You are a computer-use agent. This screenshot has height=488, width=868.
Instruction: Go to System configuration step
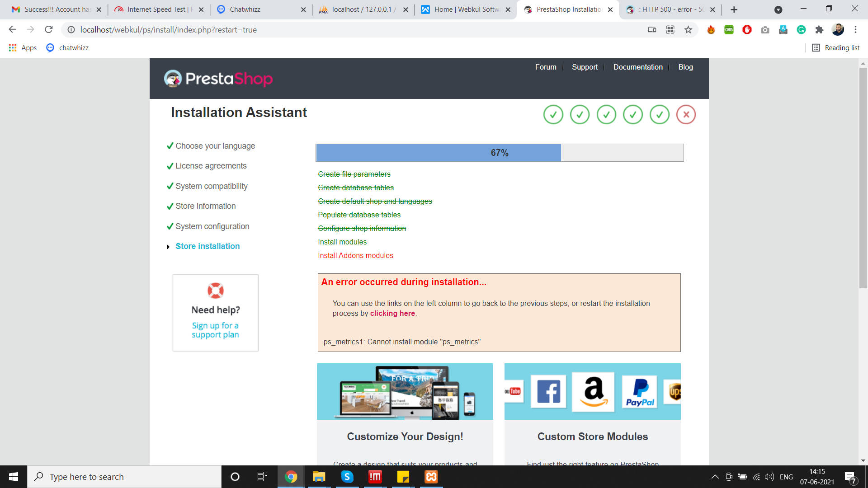[x=212, y=226]
